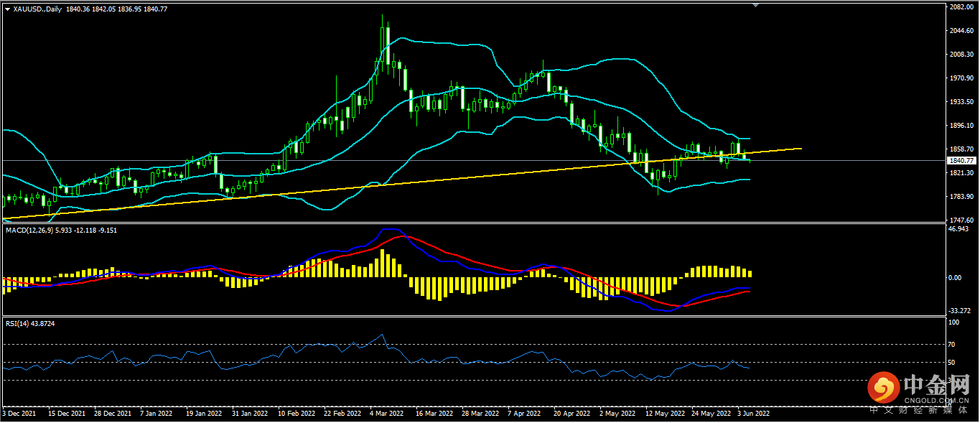Viewport: 980px width, 423px height.
Task: Click the 10 Feb 2022 date label
Action: 297,414
